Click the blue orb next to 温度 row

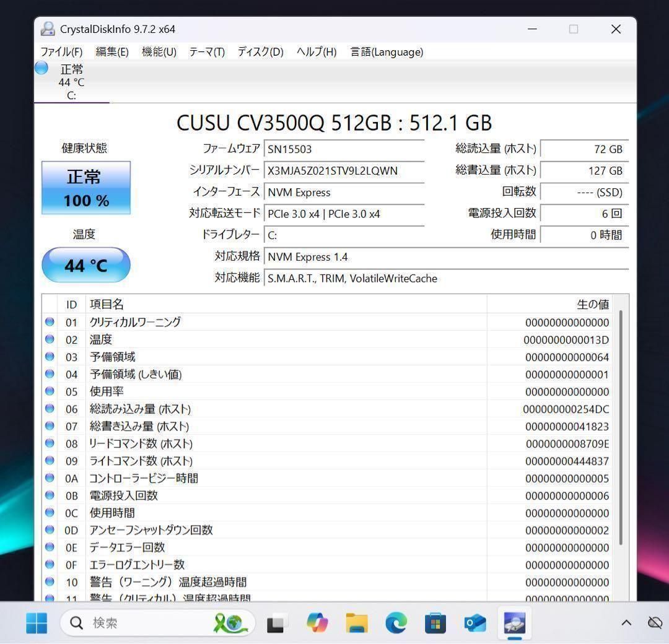tap(50, 339)
